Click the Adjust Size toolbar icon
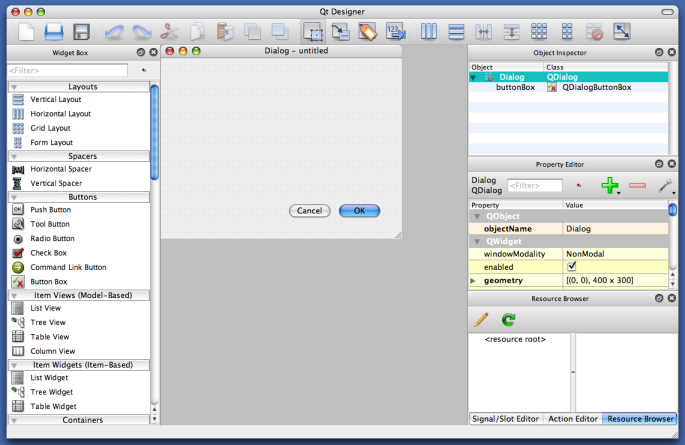685x445 pixels. tap(622, 32)
